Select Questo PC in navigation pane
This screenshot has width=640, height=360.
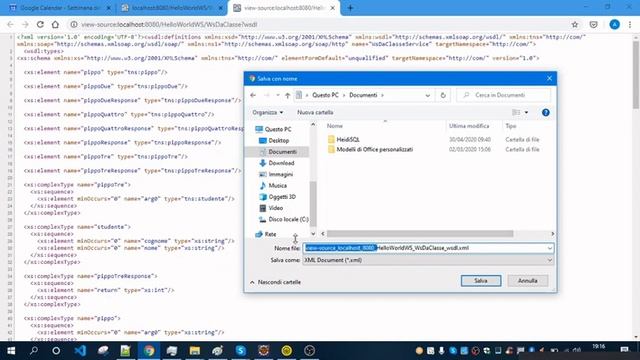coord(273,129)
